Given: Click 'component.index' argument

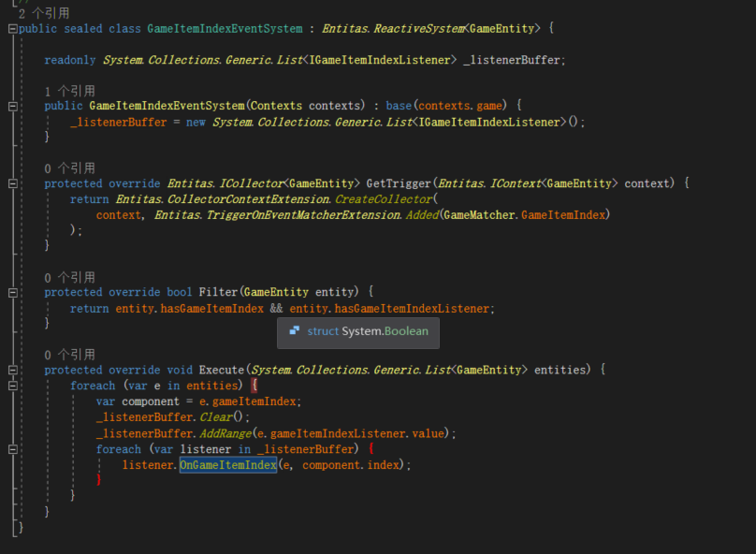Looking at the screenshot, I should click(x=351, y=465).
